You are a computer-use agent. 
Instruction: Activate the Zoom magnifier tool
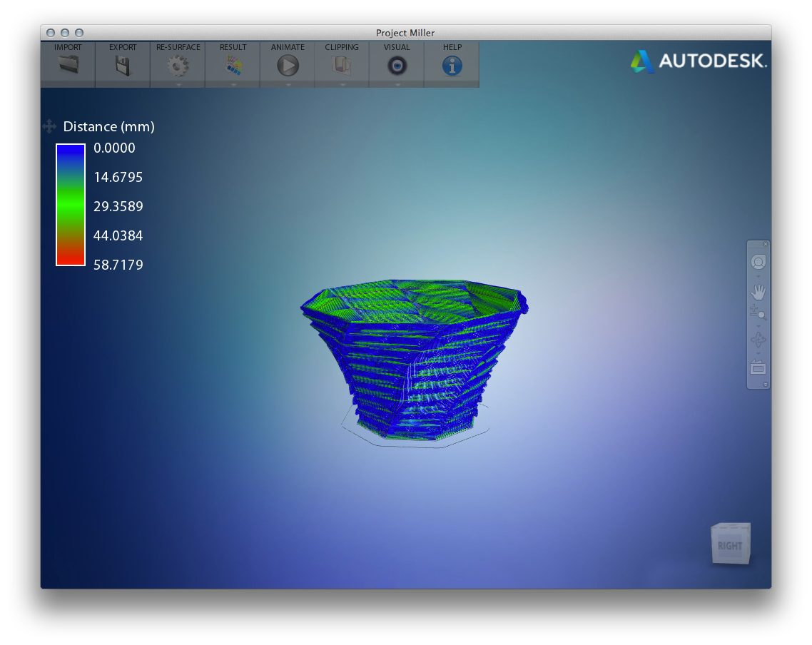(758, 312)
